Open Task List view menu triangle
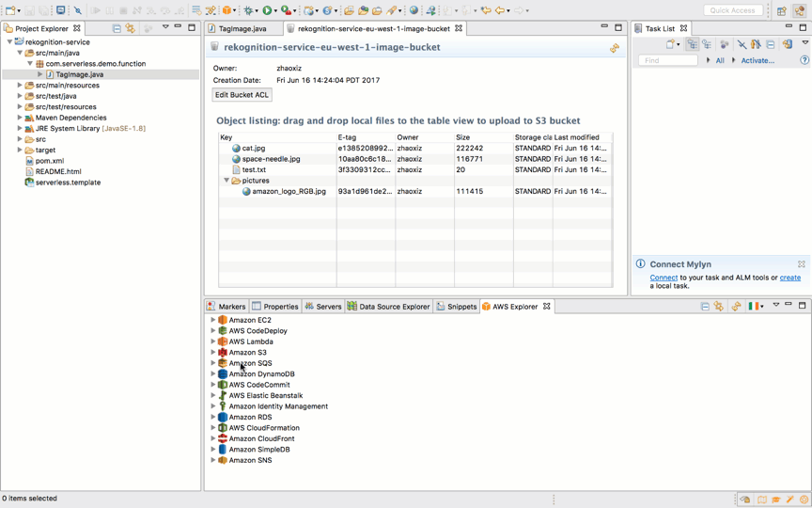812x508 pixels. pos(805,42)
